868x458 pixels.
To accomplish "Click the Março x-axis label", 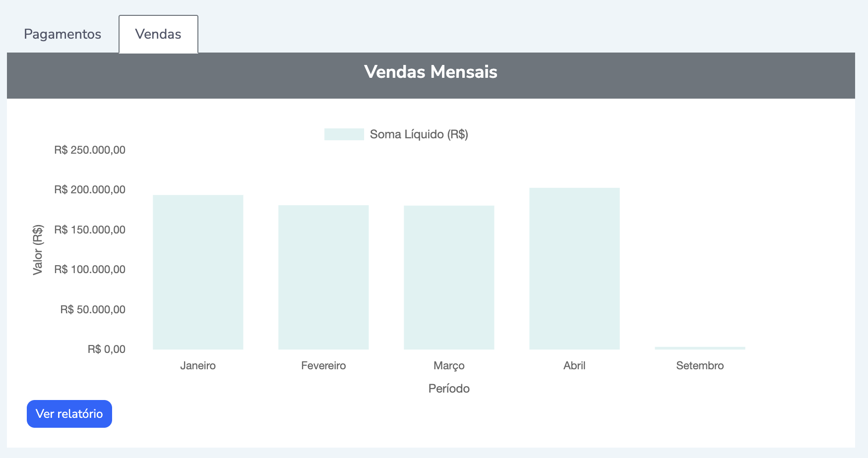I will 449,366.
